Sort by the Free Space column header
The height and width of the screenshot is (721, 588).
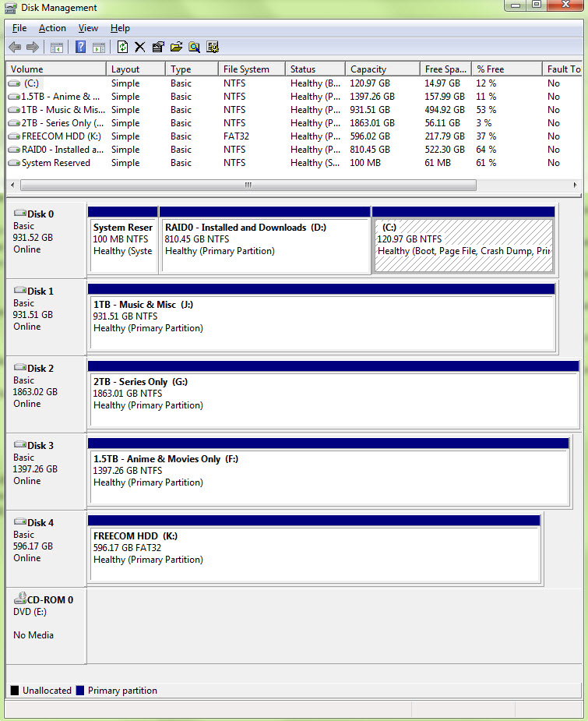(x=445, y=69)
